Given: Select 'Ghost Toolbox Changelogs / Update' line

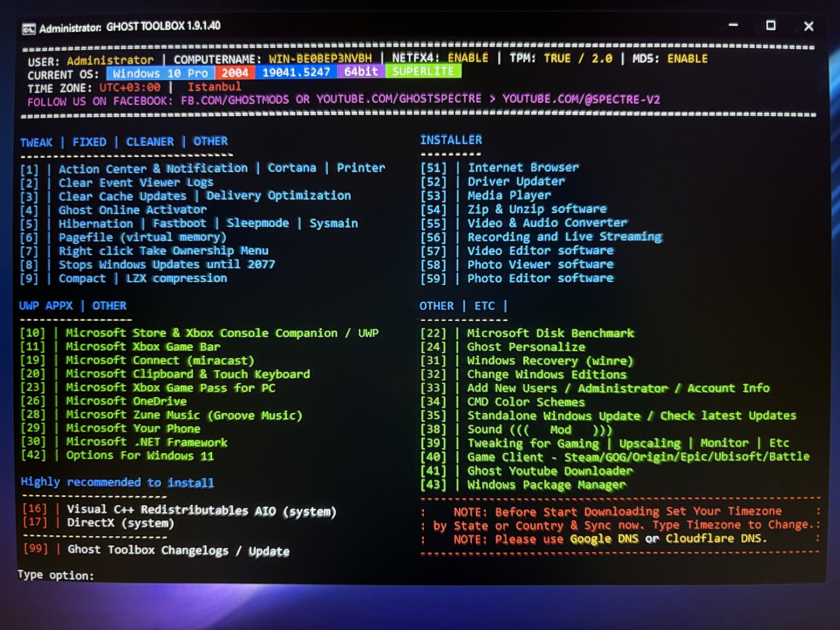Looking at the screenshot, I should point(178,550).
